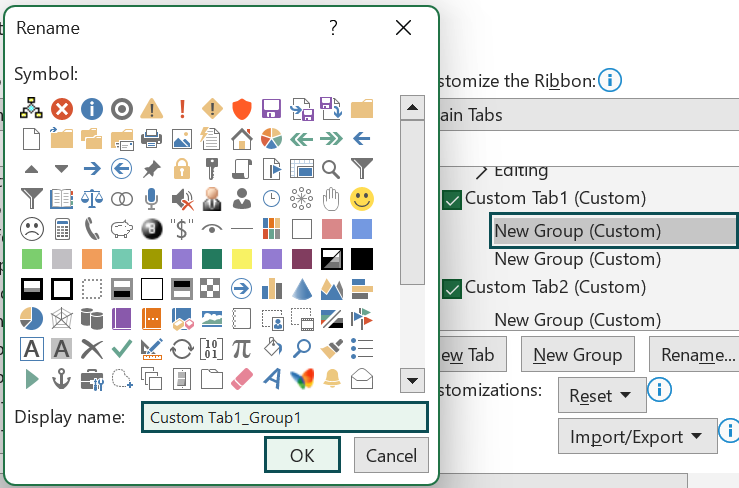This screenshot has width=739, height=488.
Task: Select the orange shield symbol
Action: coord(242,109)
